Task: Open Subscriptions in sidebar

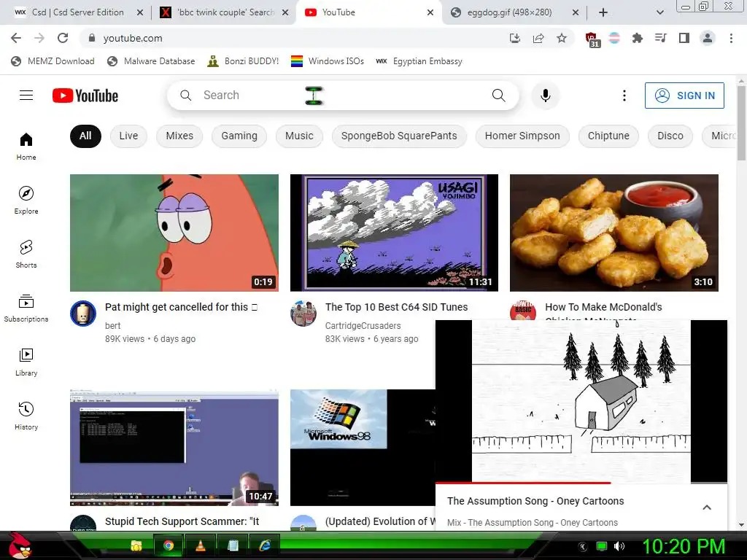Action: pos(26,308)
